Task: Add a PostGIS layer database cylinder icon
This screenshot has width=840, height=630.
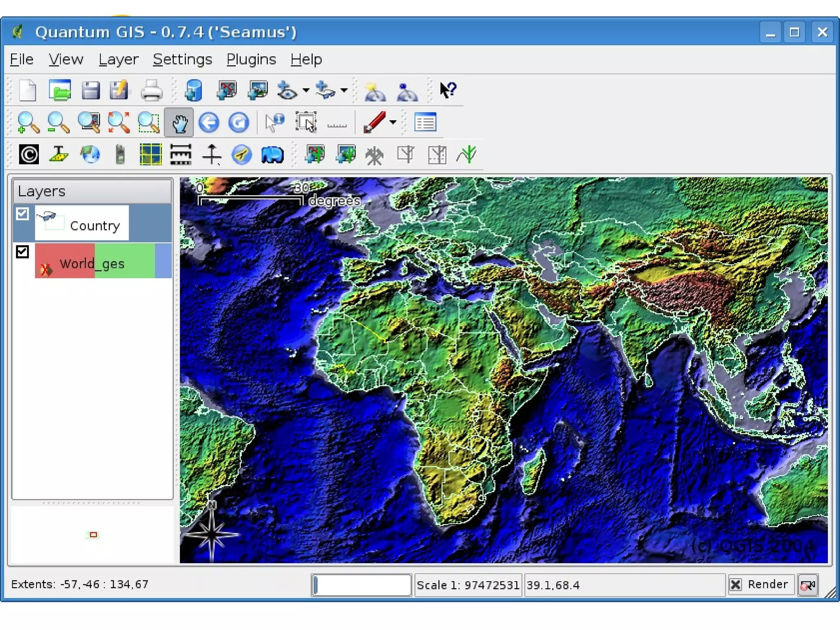Action: [194, 90]
